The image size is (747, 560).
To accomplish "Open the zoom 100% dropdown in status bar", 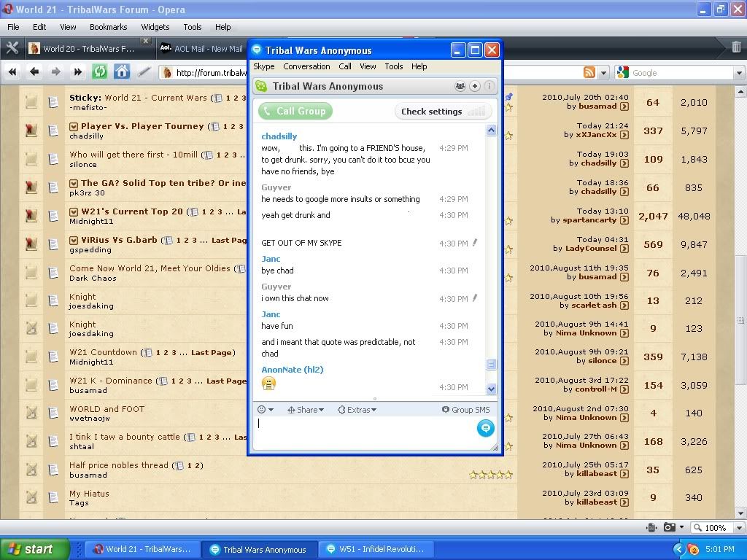I will (x=739, y=528).
